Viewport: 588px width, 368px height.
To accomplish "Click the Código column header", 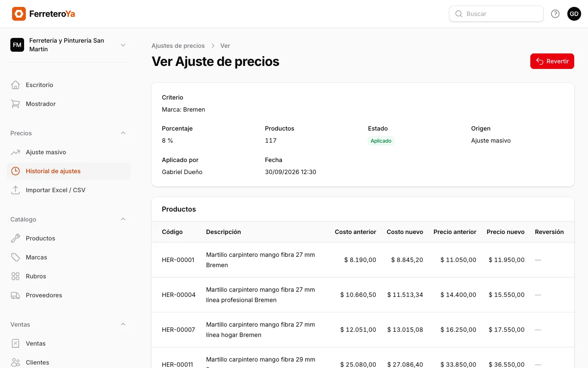I will [x=172, y=232].
